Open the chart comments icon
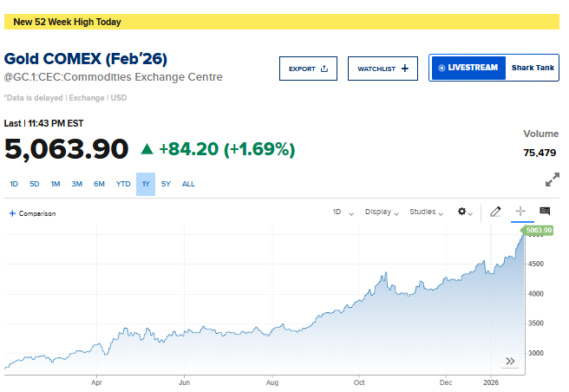Viewport: 569px width, 392px height. pos(545,212)
